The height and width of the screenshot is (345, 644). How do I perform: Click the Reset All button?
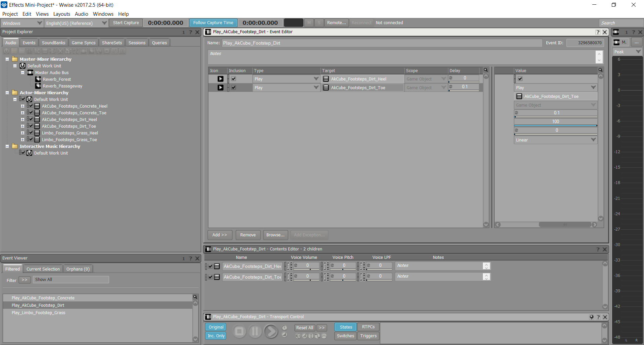[x=305, y=328]
